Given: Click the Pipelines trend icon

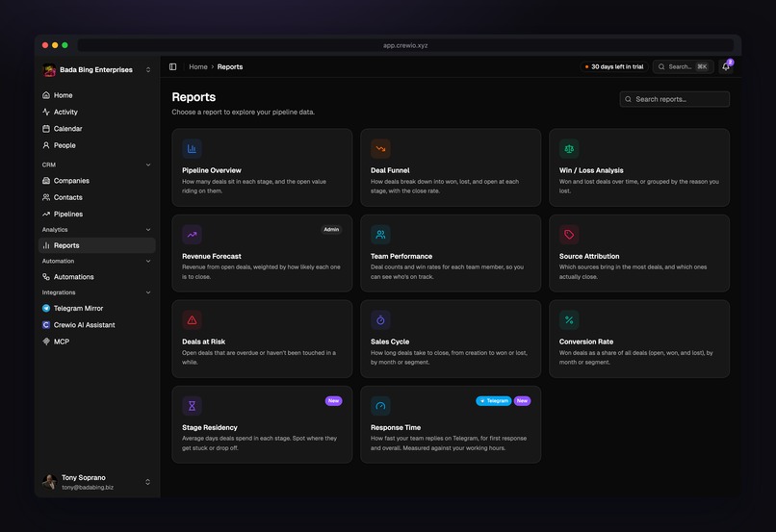Looking at the screenshot, I should 46,215.
